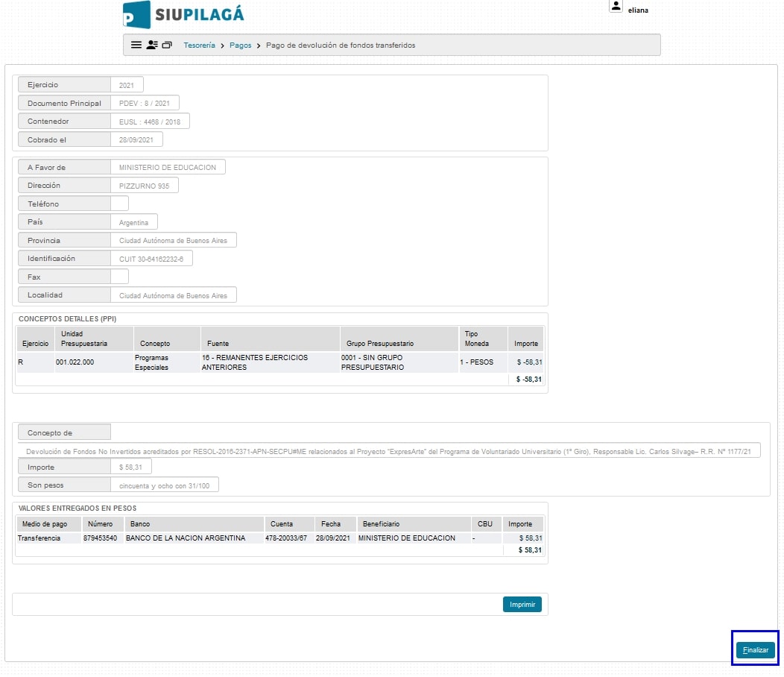Image resolution: width=784 pixels, height=677 pixels.
Task: Click the A Favor de field MINISTERIO DE EDUCACION
Action: 168,167
